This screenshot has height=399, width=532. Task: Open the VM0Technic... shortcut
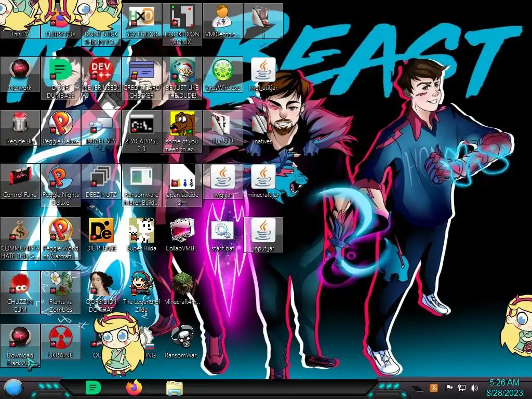pyautogui.click(x=222, y=21)
